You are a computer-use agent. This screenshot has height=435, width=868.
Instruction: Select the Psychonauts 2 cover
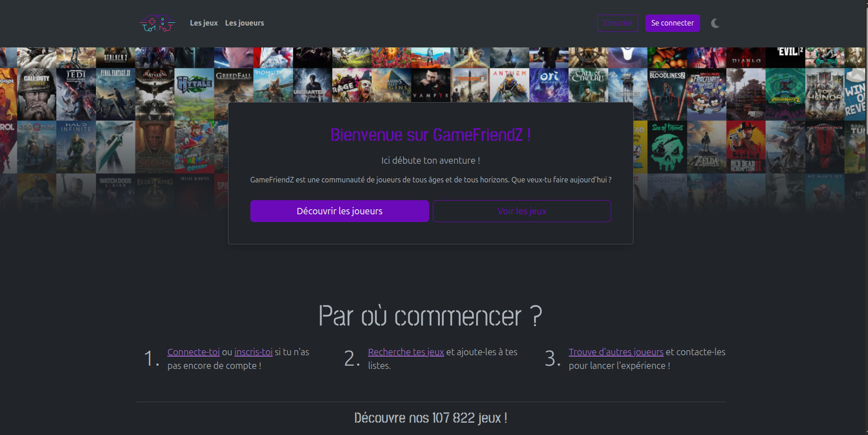(785, 94)
